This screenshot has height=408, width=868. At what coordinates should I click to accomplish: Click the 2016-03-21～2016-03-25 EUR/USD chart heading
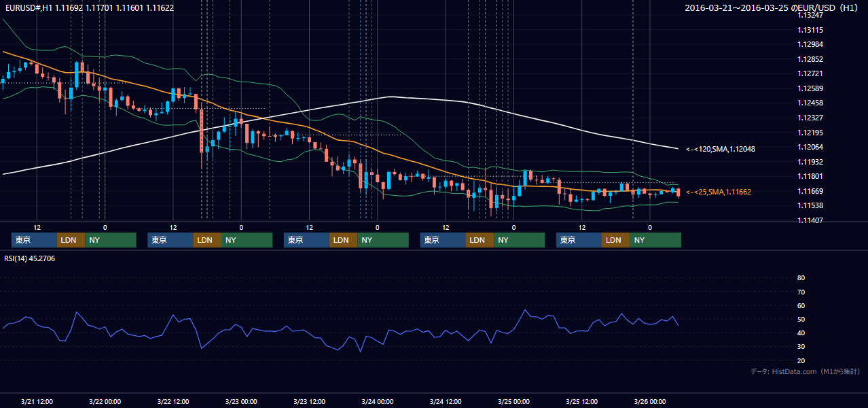click(x=773, y=8)
